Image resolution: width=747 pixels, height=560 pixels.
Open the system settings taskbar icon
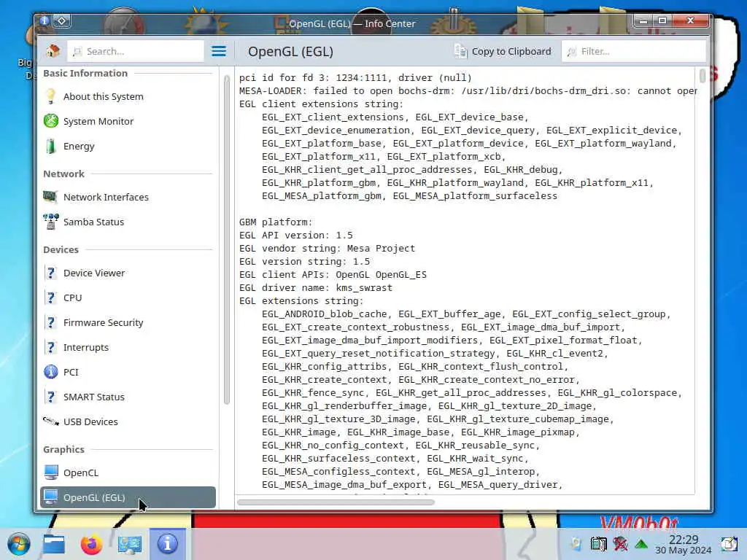tap(130, 544)
